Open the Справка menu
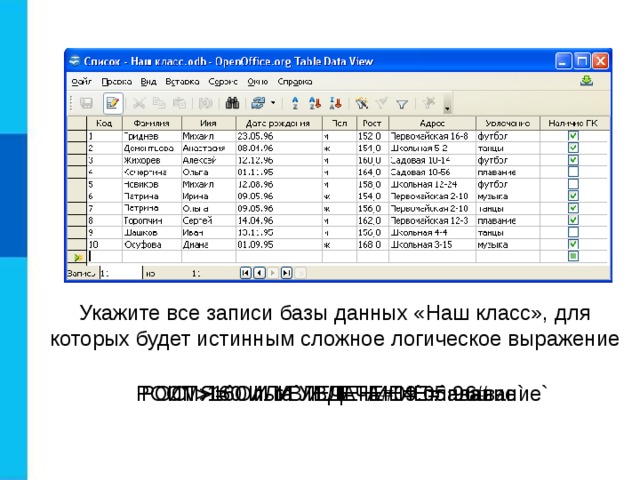640x480 pixels. pyautogui.click(x=295, y=82)
